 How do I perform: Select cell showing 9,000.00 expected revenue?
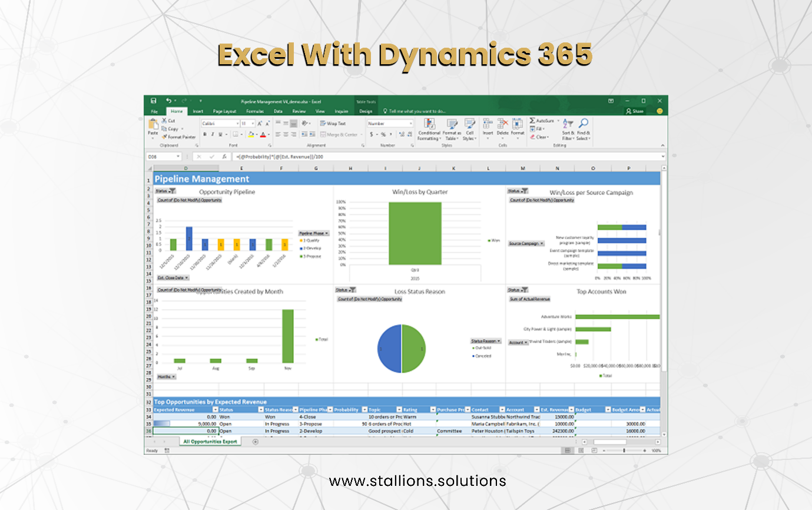coord(186,424)
